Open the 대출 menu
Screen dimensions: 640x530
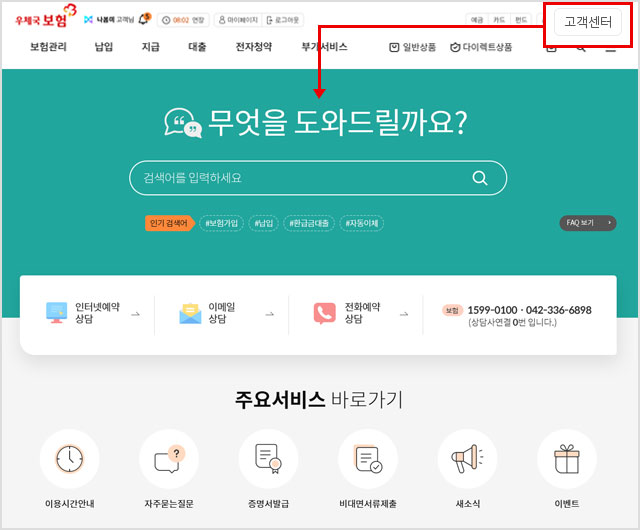[197, 47]
